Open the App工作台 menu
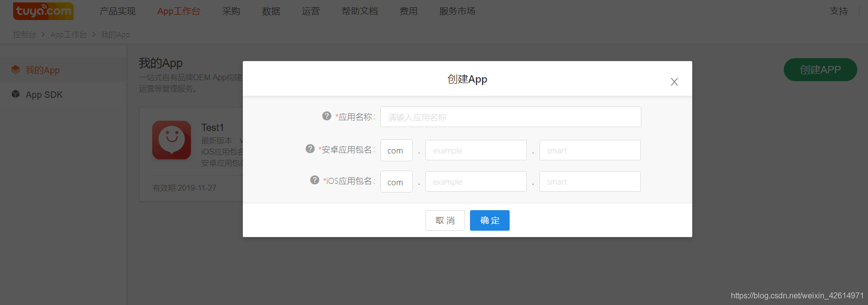Screen dimensions: 868x305 [x=179, y=11]
